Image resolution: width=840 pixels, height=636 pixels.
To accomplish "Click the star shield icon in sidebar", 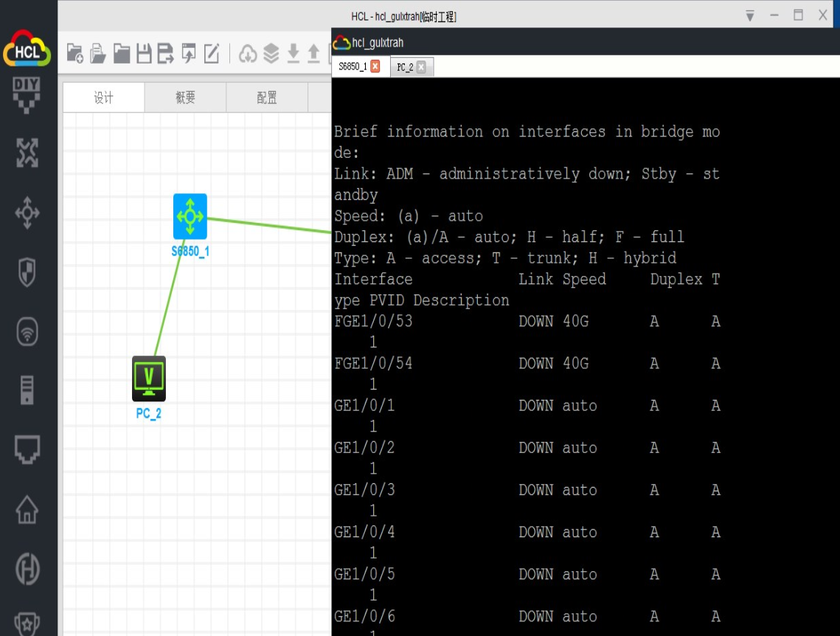I will [27, 623].
